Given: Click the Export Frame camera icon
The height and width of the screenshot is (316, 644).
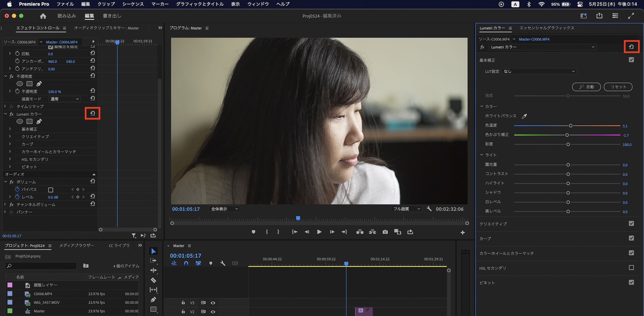Looking at the screenshot, I should click(385, 232).
